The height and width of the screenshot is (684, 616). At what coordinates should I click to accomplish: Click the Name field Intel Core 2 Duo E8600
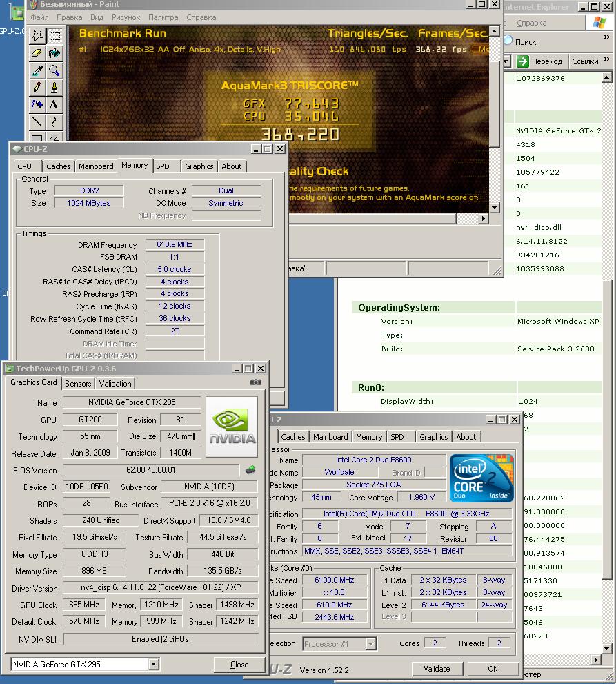374,460
